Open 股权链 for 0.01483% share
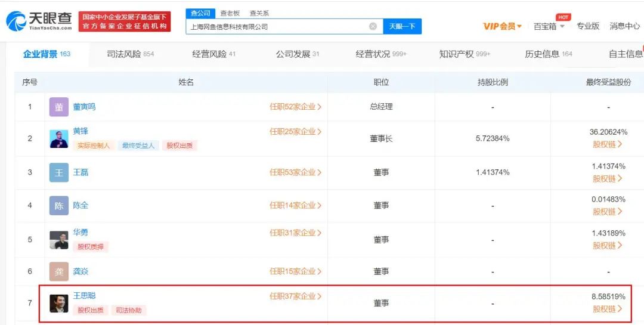The width and height of the screenshot is (644, 325). click(x=608, y=212)
